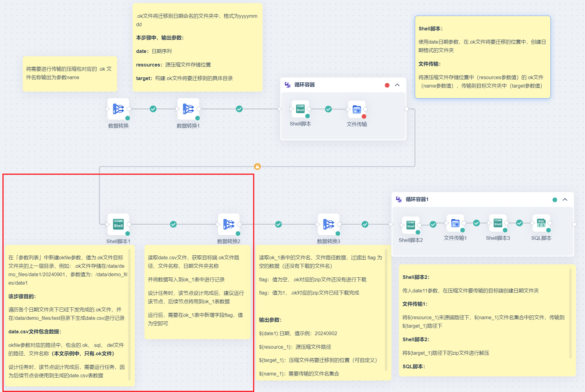This screenshot has height=392, width=585.
Task: Collapse the 循环容器1 container
Action: 565,199
